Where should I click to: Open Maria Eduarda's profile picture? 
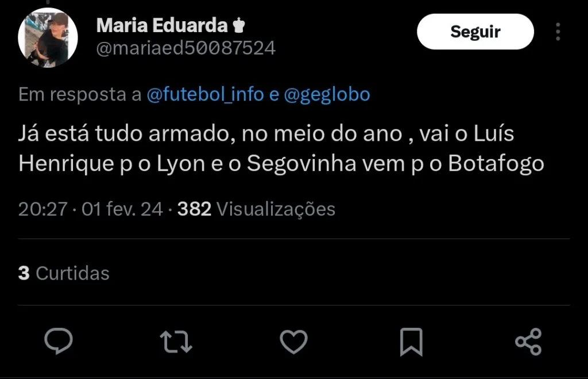click(x=48, y=38)
